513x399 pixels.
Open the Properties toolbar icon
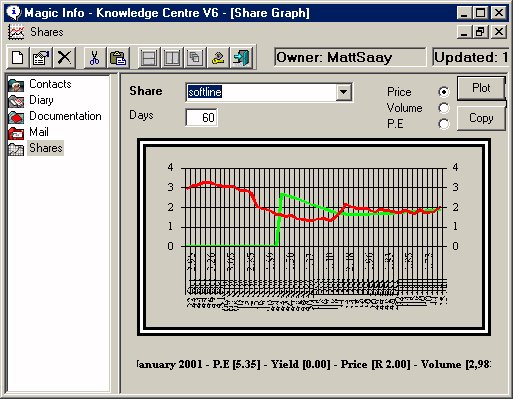pyautogui.click(x=41, y=57)
